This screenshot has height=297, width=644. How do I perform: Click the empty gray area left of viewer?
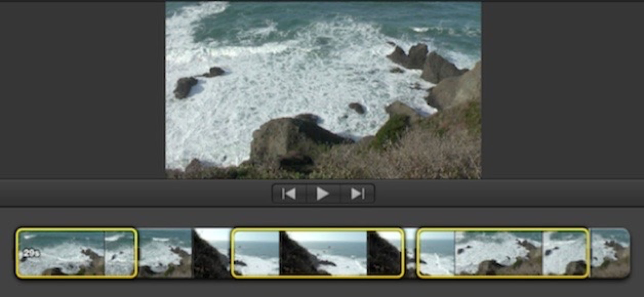[82, 89]
